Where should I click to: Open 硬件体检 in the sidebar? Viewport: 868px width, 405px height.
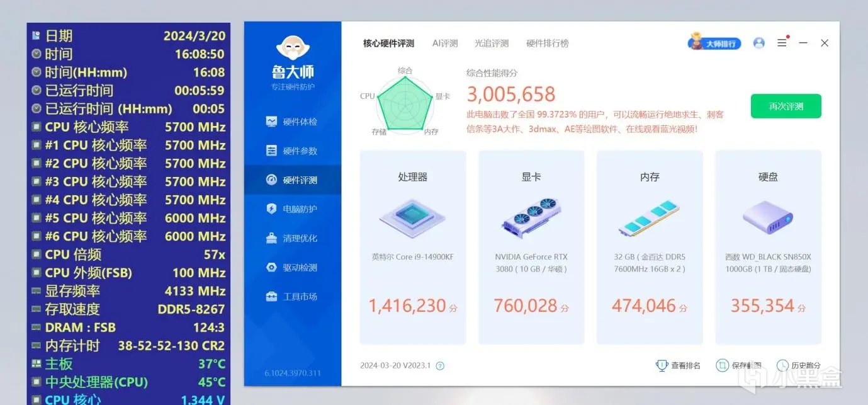pos(293,122)
